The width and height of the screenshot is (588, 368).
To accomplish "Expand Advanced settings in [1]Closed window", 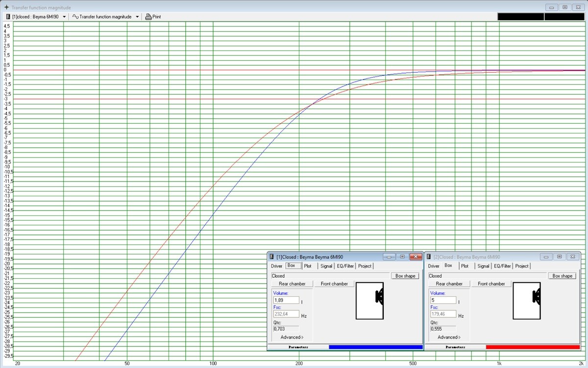I will [292, 337].
